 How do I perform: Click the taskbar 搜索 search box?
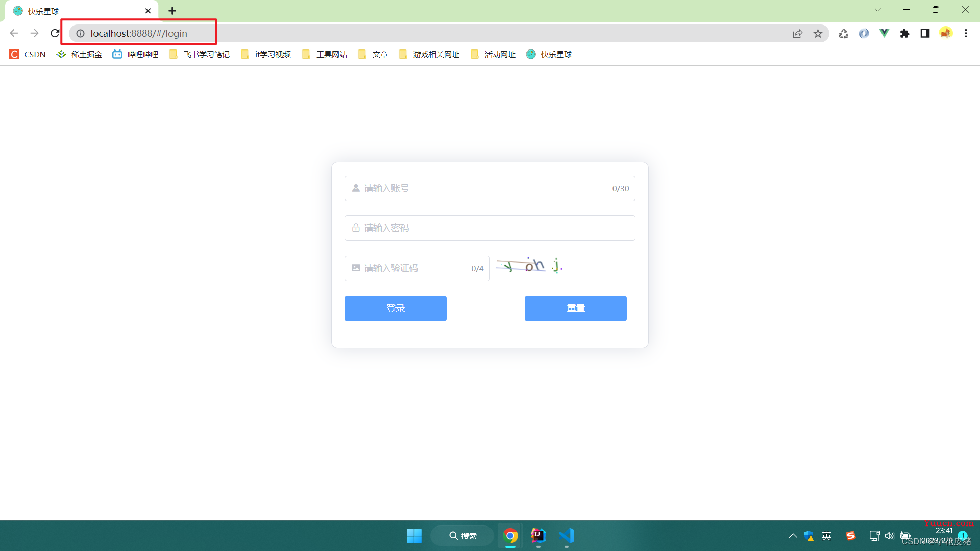coord(462,536)
